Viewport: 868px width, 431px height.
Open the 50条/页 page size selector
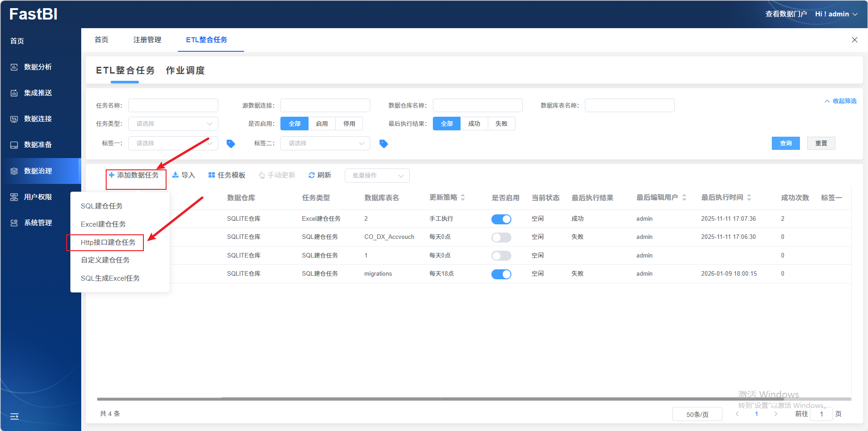tap(697, 414)
